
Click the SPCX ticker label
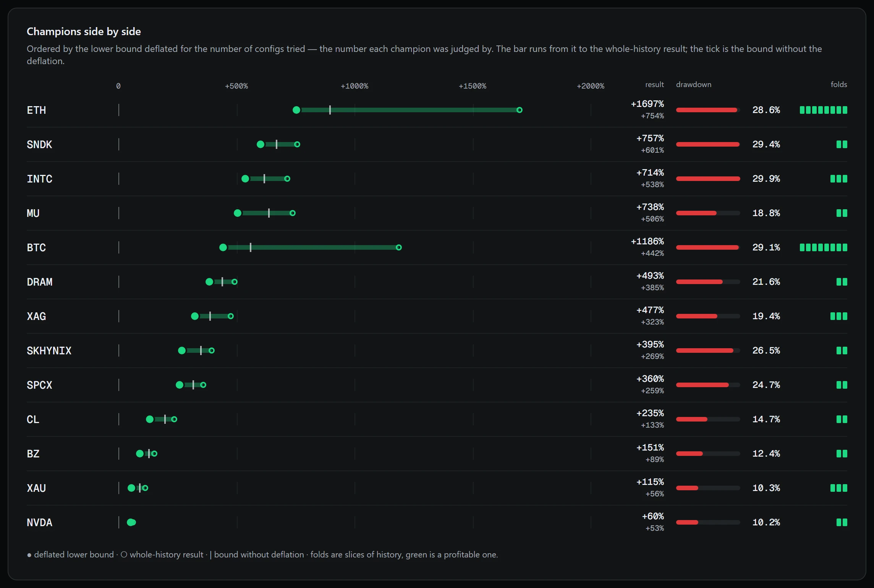coord(39,385)
